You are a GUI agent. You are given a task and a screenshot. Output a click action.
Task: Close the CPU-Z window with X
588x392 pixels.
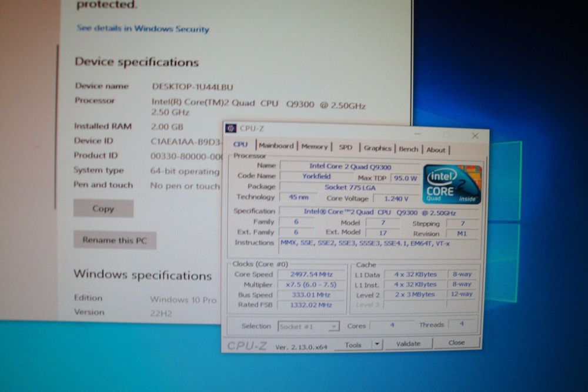coord(475,136)
